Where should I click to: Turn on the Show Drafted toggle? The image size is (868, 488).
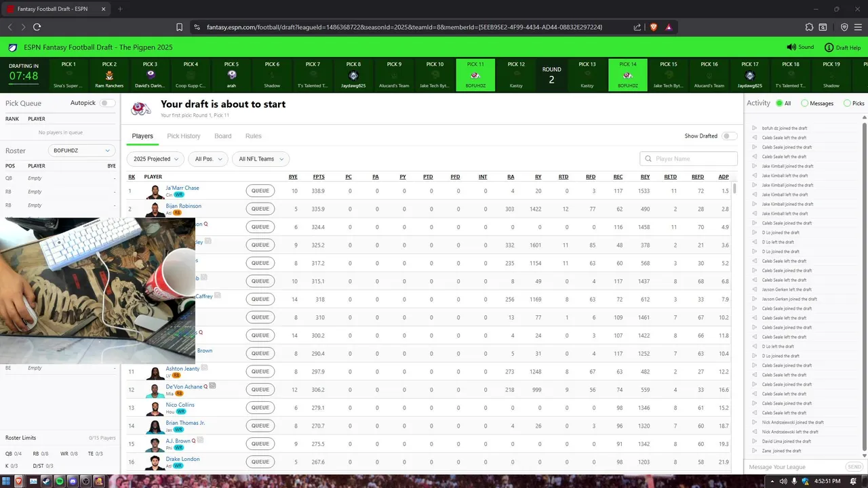pyautogui.click(x=729, y=136)
